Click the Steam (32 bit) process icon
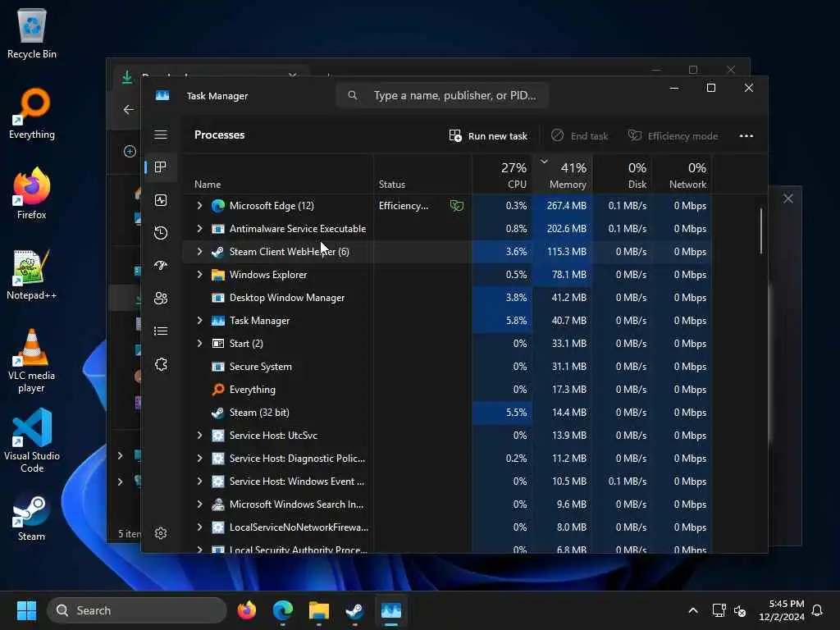Screen dimensions: 840x630 (217, 413)
